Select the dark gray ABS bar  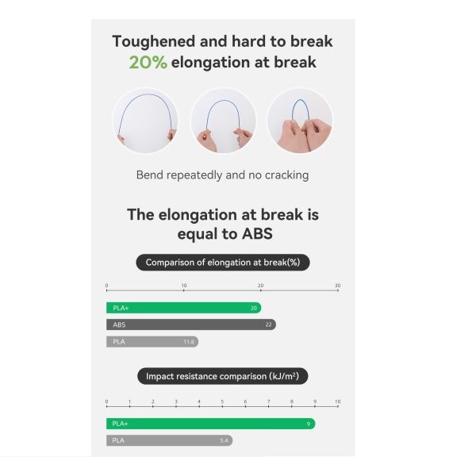click(190, 324)
